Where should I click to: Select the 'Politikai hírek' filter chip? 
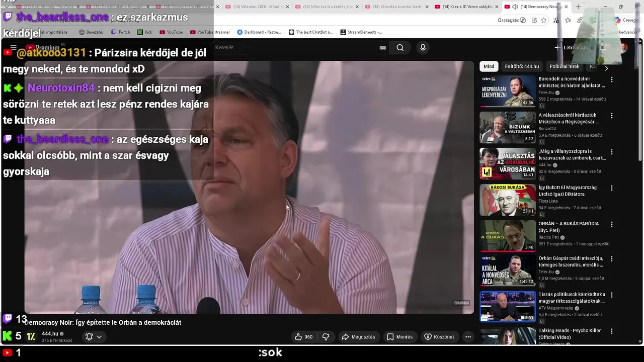point(565,66)
